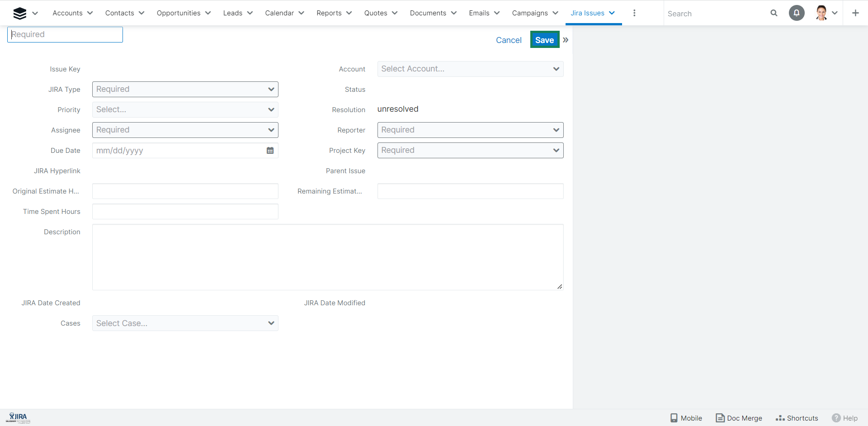
Task: Click the JIRA logo in footer
Action: tap(19, 417)
